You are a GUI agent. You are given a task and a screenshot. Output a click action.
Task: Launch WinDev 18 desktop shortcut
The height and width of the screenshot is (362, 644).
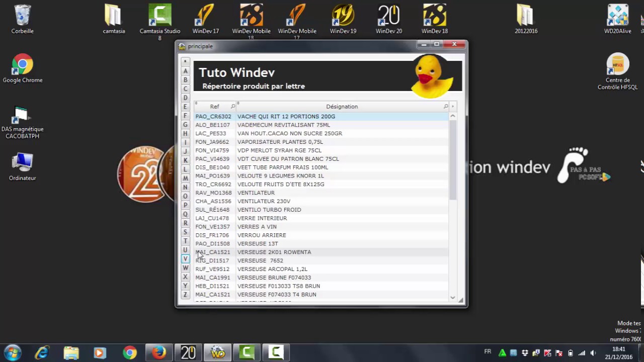click(x=435, y=19)
